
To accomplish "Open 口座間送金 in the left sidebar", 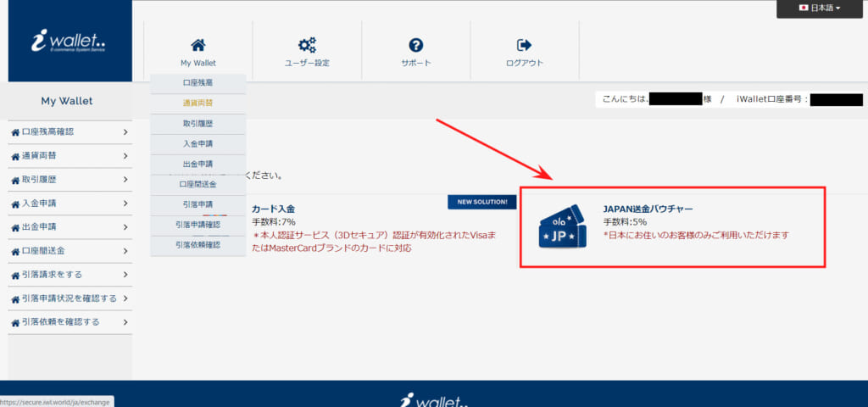I will click(x=70, y=251).
